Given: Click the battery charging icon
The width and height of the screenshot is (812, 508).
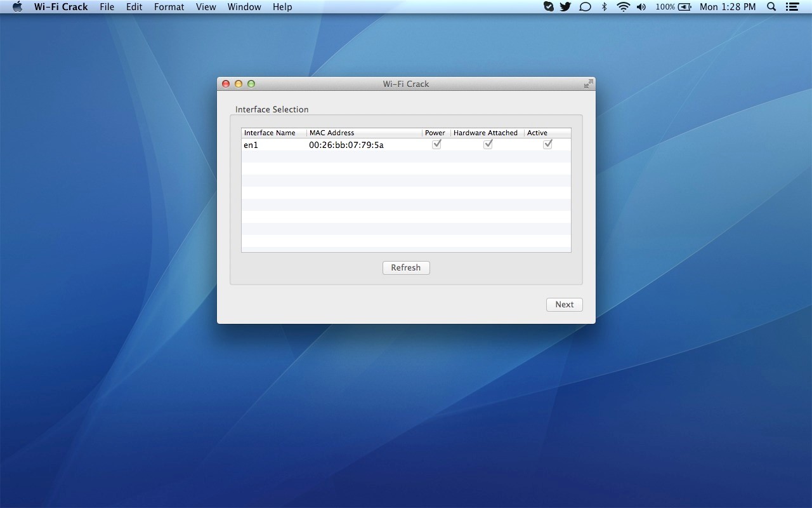Looking at the screenshot, I should pyautogui.click(x=684, y=7).
